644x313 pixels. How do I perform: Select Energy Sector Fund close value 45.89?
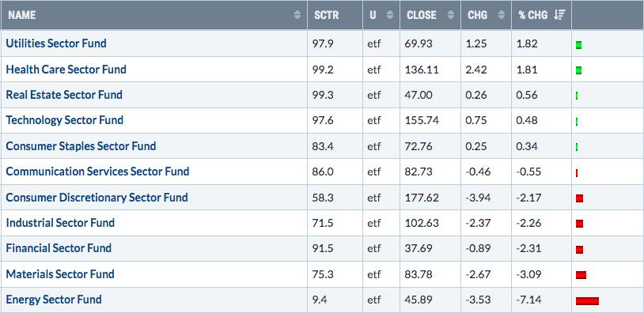pos(419,300)
